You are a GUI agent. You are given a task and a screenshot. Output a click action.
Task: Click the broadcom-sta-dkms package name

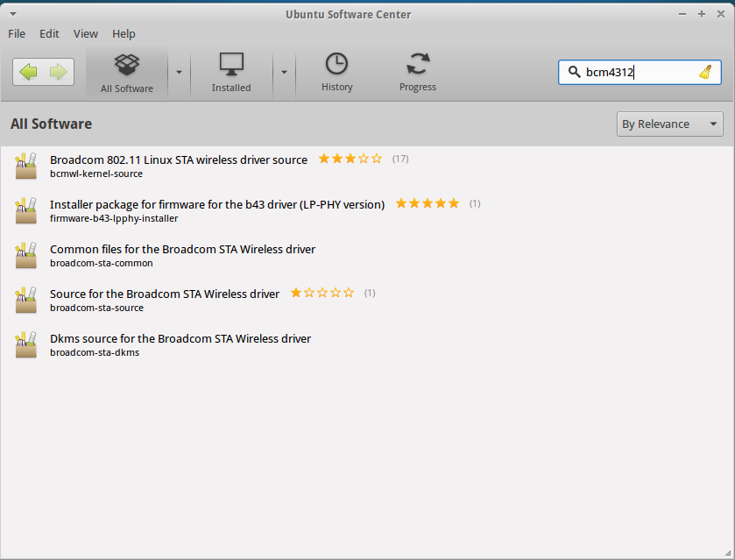click(x=95, y=352)
